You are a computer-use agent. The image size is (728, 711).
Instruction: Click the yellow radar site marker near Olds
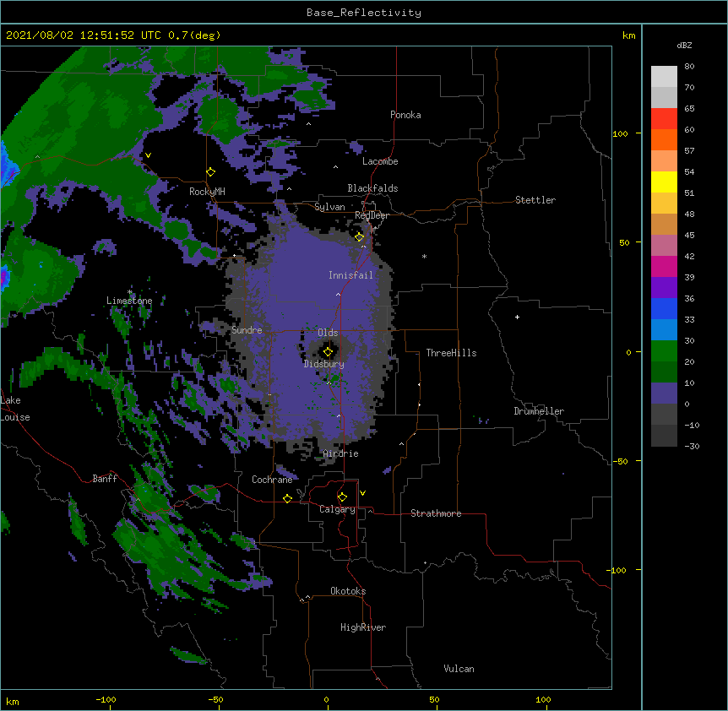tap(328, 352)
